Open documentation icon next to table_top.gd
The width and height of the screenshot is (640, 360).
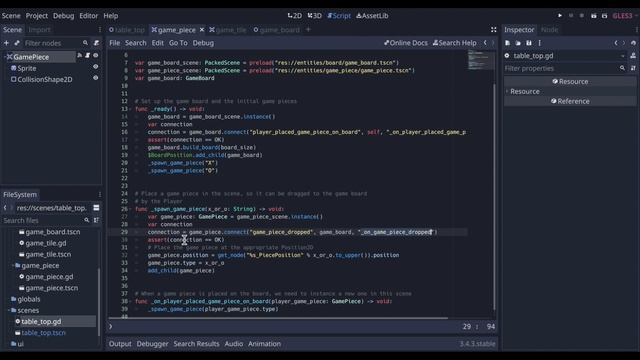pyautogui.click(x=633, y=56)
